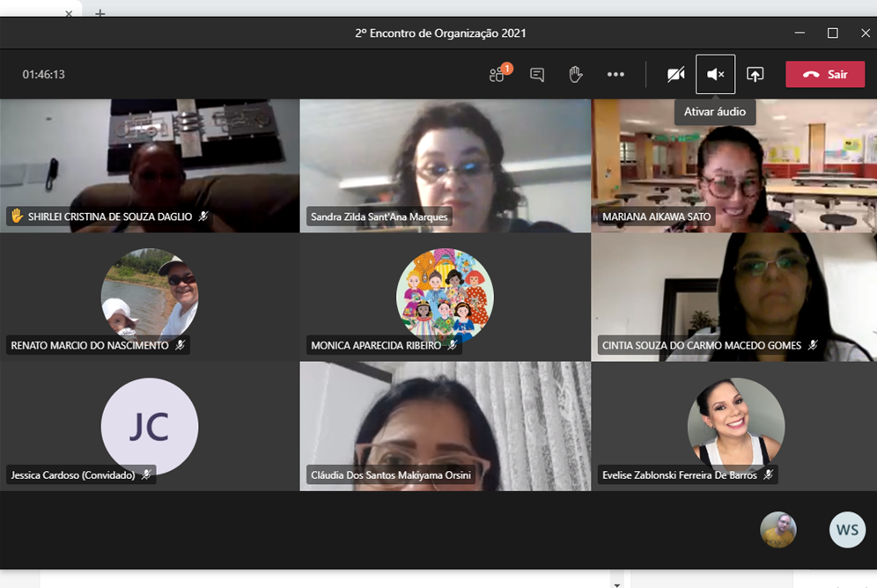Select Sandra Zilda Sant'Ana Marques video tile

[446, 165]
